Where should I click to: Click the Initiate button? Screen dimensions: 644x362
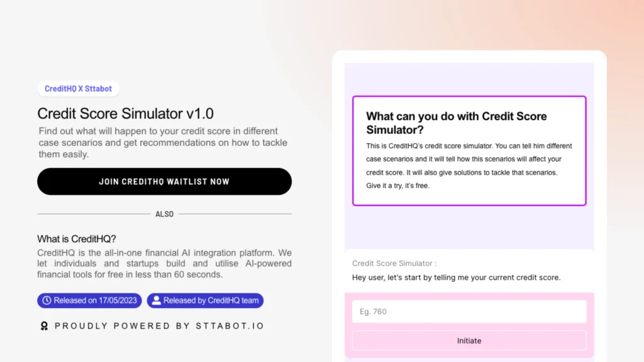[x=469, y=341]
